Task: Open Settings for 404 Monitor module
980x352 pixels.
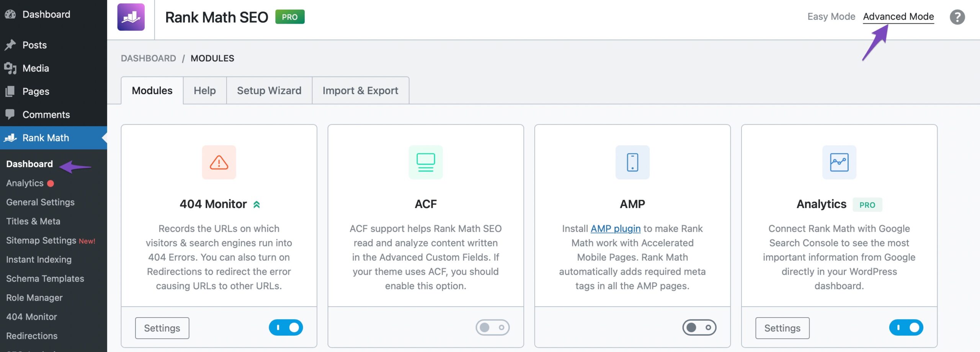Action: (162, 328)
